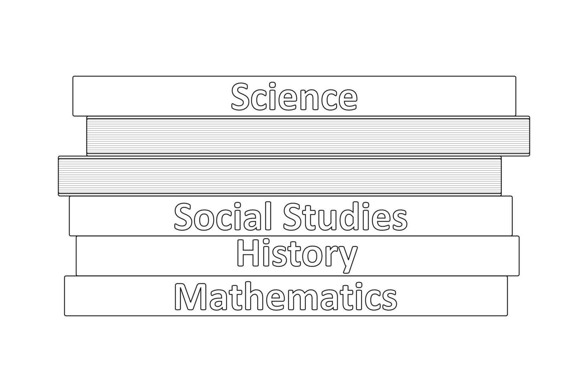The width and height of the screenshot is (588, 392).
Task: Click the blank area right of Social Studies text
Action: pyautogui.click(x=460, y=216)
